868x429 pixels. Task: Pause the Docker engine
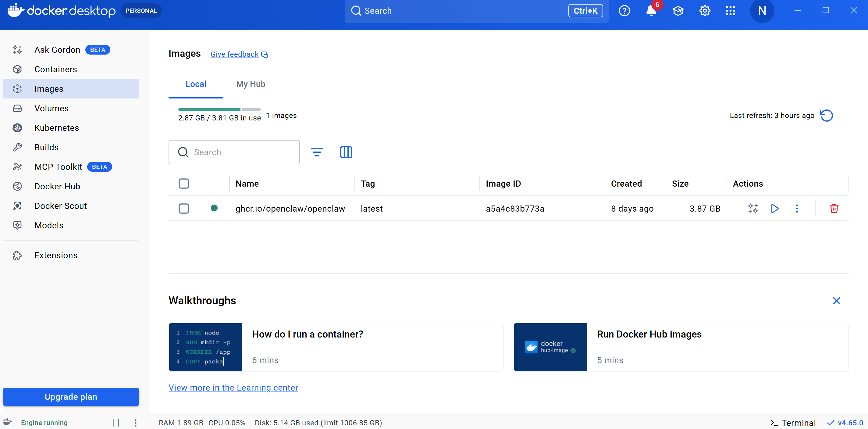tap(116, 423)
